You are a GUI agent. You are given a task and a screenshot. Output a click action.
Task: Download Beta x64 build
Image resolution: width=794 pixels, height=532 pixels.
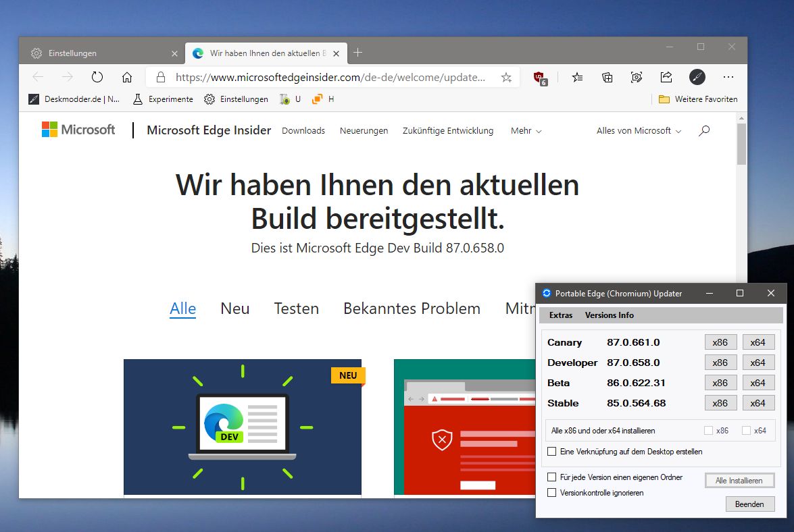click(x=758, y=383)
